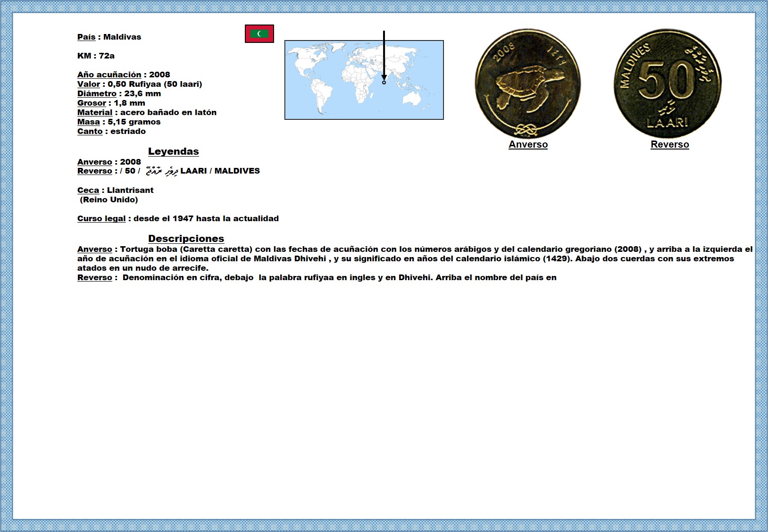Click the "Anverso" caption under the turtle coin
Screen dimensions: 768x532
528,145
